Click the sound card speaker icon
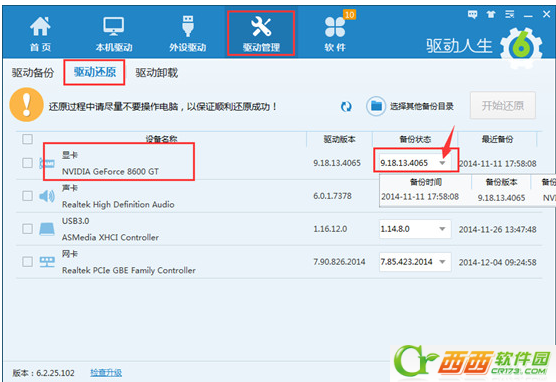Screen dimensions: 556x382 pos(47,196)
